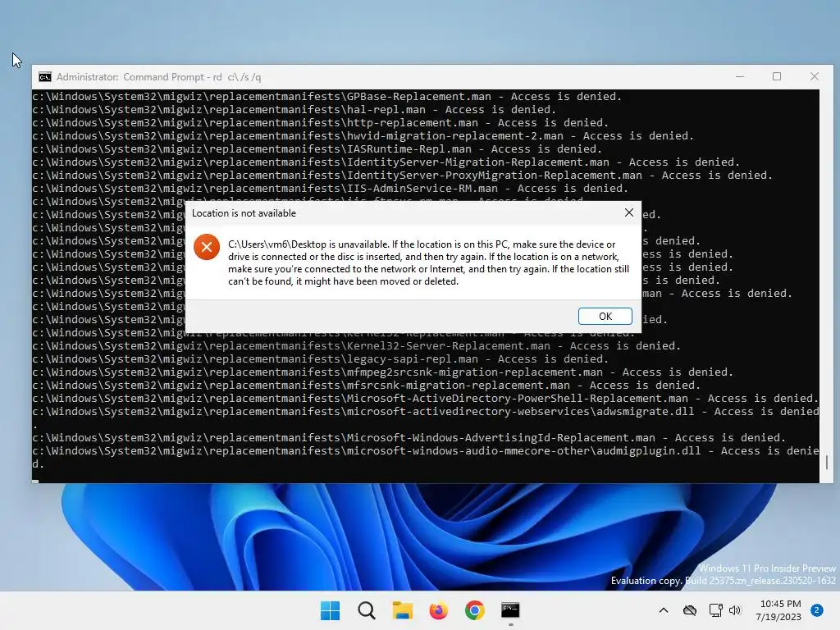Open the volume control tray icon
Screen dimensions: 840x630
[735, 610]
